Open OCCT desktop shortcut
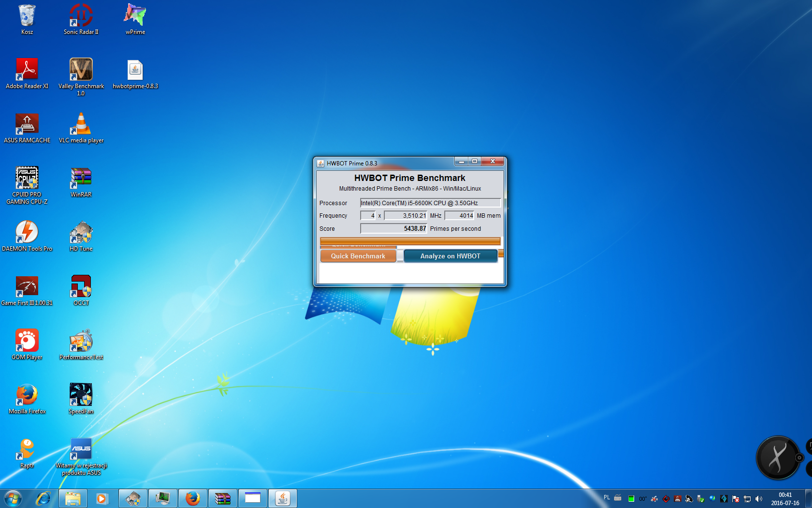The height and width of the screenshot is (508, 812). point(81,290)
